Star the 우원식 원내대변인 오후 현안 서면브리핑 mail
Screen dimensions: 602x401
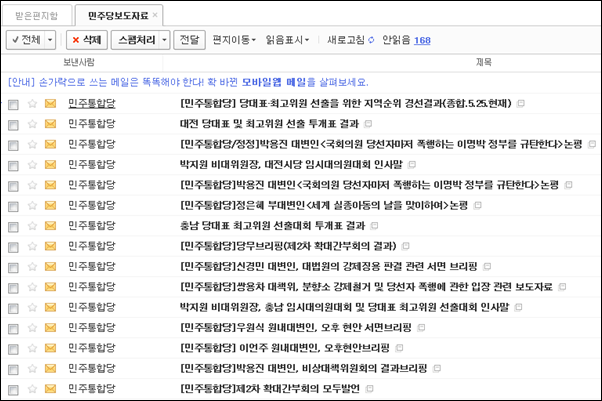(33, 328)
